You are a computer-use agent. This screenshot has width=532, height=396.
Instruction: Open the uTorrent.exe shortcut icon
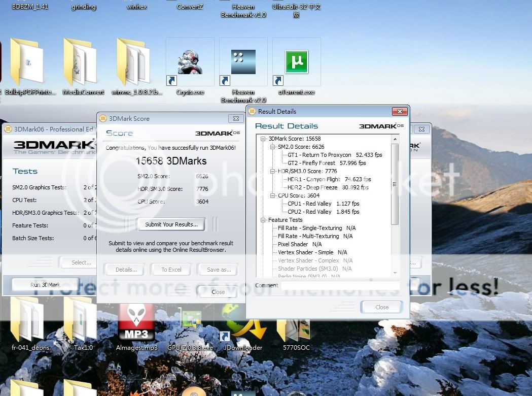pyautogui.click(x=297, y=62)
